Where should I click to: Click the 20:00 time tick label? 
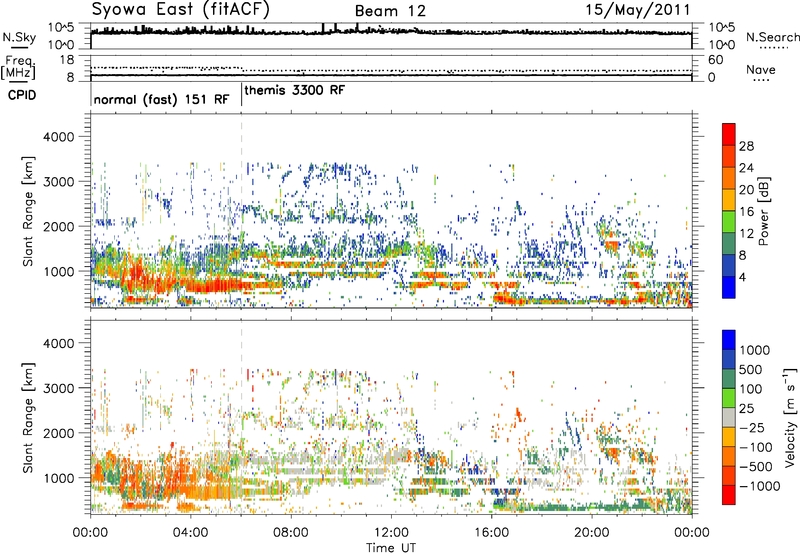point(591,533)
